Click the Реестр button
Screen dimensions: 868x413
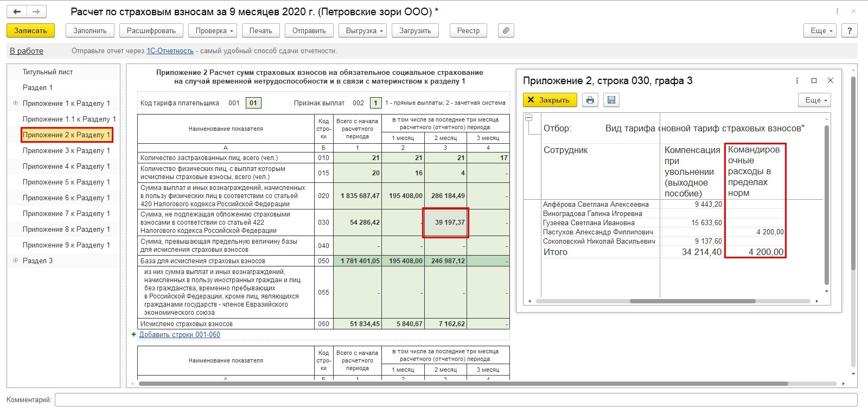[468, 31]
